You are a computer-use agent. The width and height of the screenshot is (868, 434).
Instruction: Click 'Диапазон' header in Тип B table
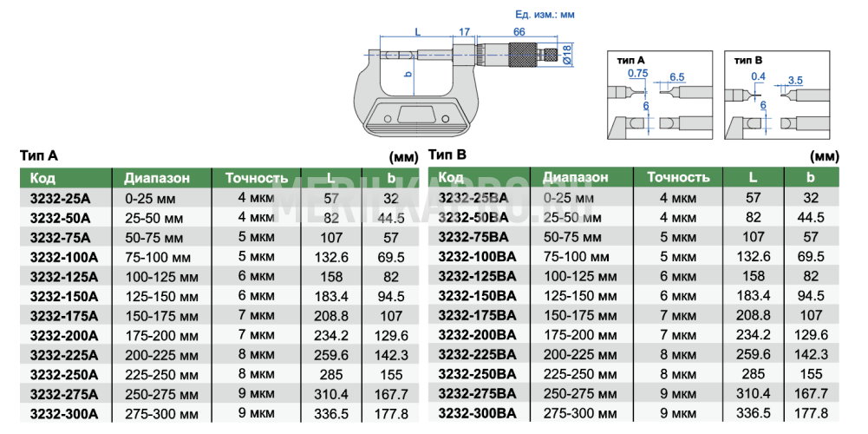click(575, 177)
